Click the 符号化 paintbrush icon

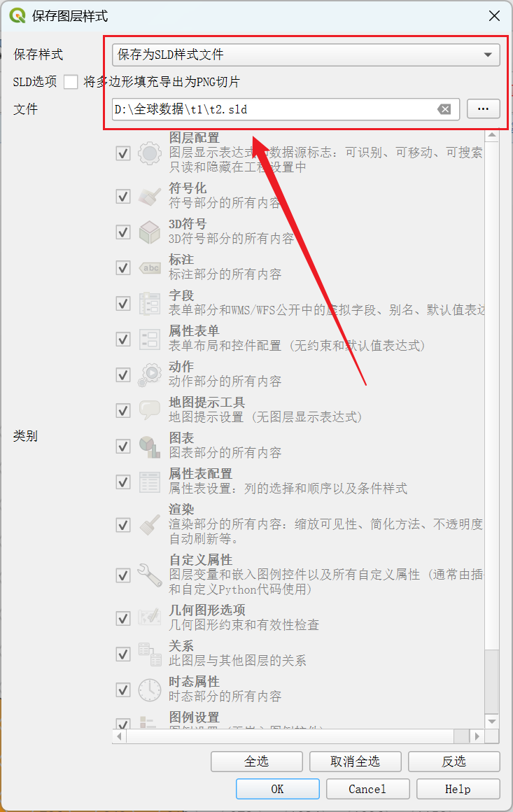[x=150, y=196]
